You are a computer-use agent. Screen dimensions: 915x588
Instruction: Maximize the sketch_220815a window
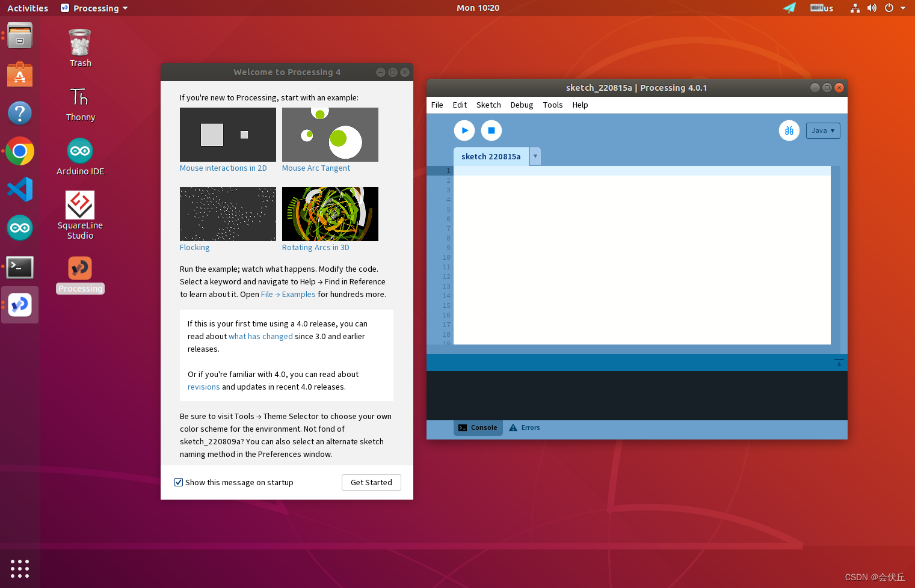(827, 88)
